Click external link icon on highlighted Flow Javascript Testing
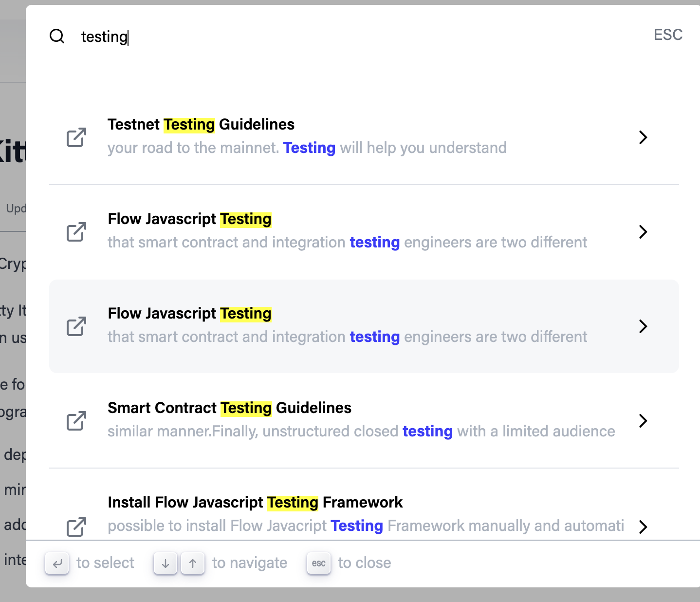 click(76, 327)
